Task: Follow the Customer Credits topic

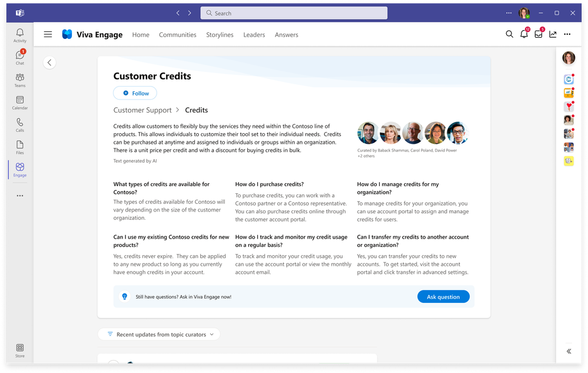Action: (135, 93)
